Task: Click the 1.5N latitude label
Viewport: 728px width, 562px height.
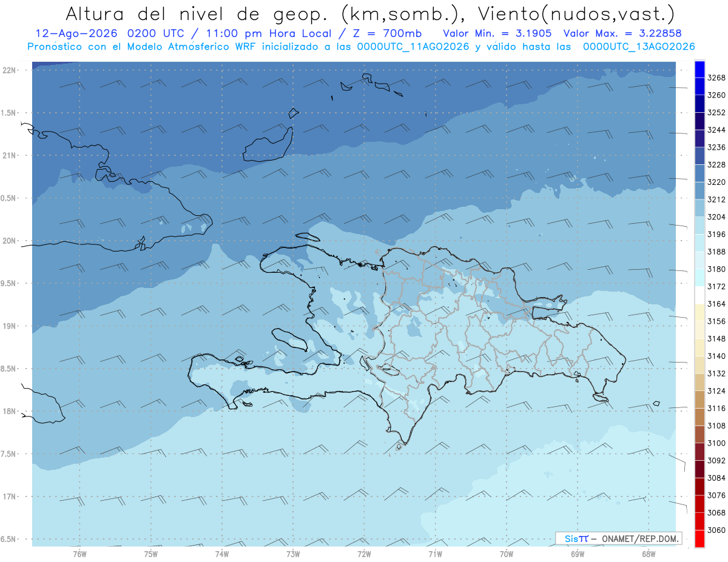Action: (x=8, y=113)
